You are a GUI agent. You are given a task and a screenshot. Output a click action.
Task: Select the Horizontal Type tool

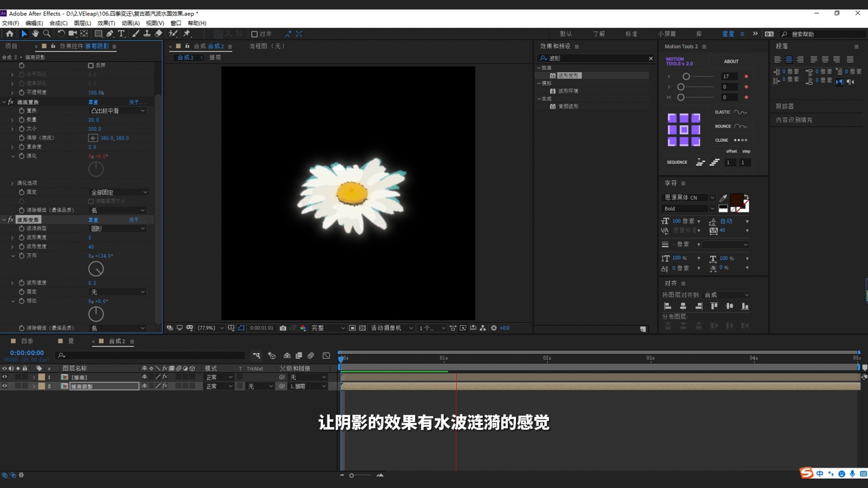(121, 33)
